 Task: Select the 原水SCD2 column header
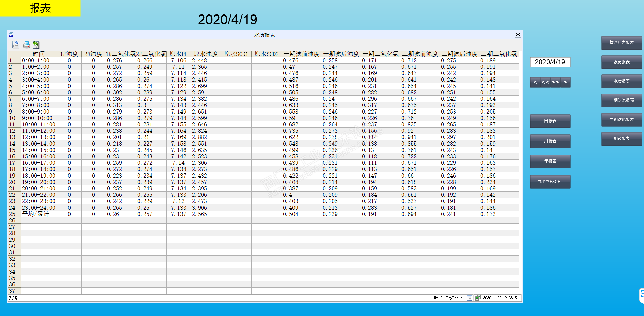[x=267, y=54]
